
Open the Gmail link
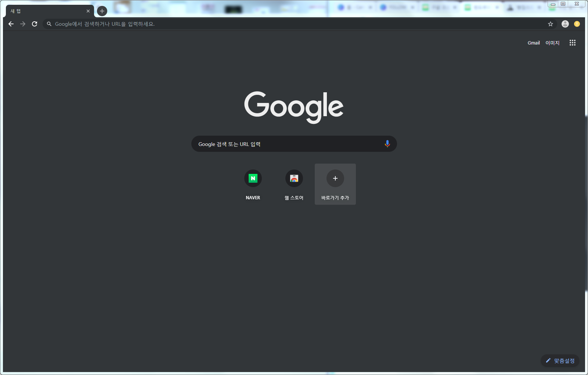click(534, 43)
